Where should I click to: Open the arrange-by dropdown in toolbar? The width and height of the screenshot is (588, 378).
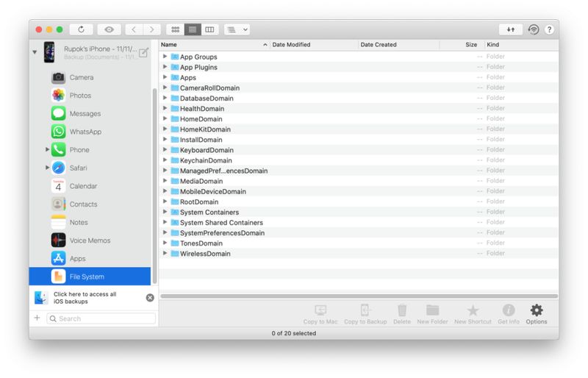(x=237, y=29)
